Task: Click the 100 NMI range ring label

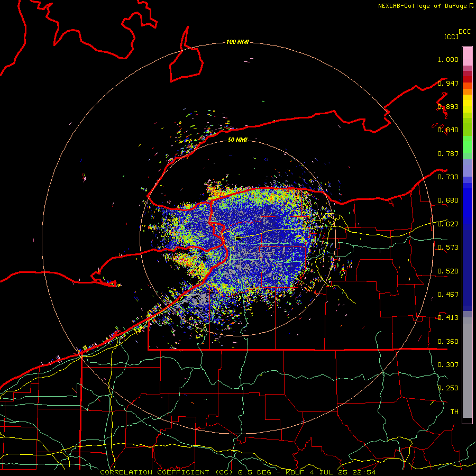Action: [237, 42]
